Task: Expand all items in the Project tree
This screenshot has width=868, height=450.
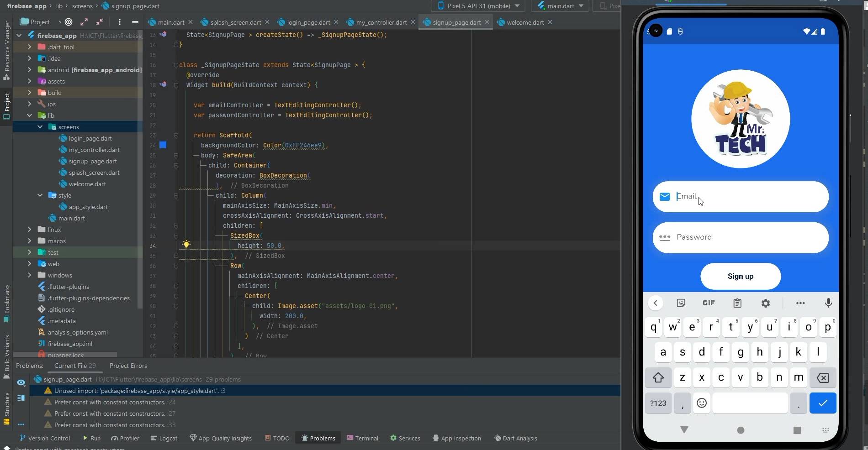Action: (x=84, y=22)
